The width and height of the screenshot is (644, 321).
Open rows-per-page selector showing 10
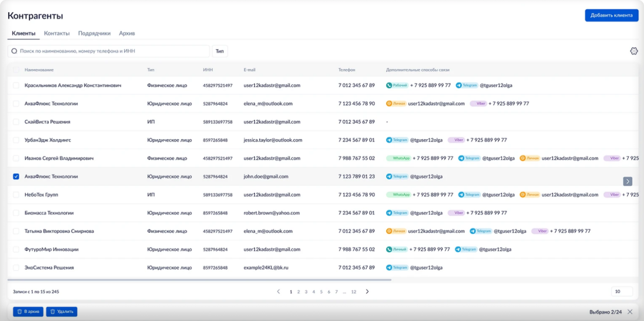pyautogui.click(x=622, y=291)
